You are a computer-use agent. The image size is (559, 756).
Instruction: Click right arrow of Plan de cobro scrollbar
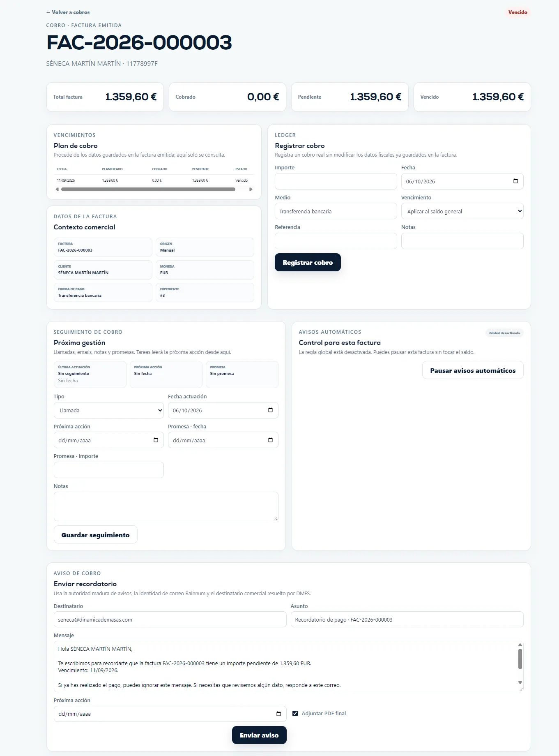coord(251,190)
